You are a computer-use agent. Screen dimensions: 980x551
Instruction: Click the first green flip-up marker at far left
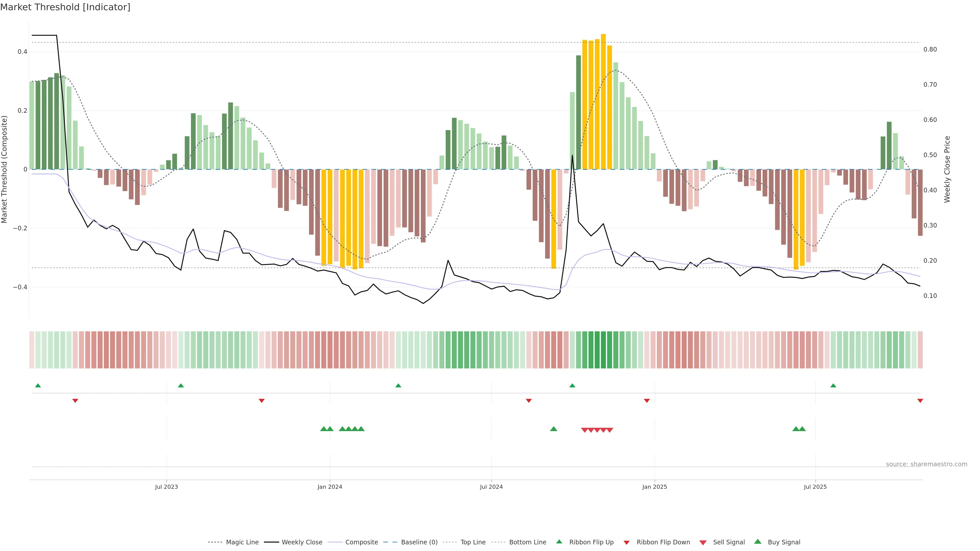38,386
